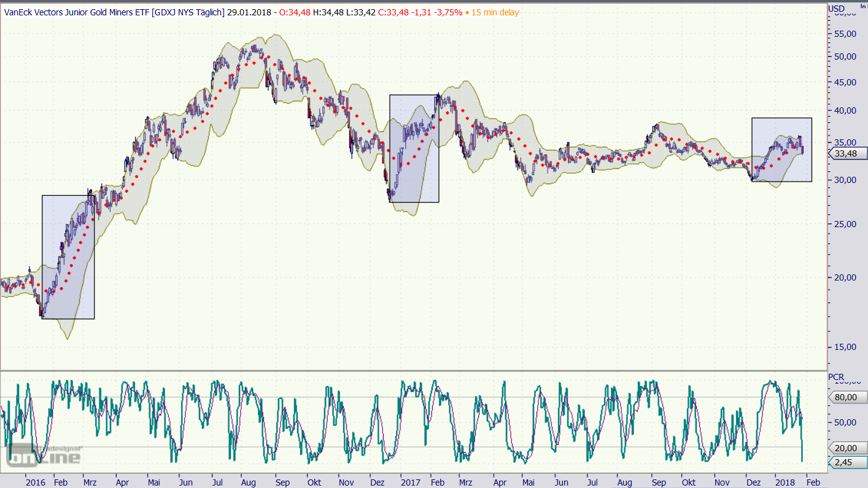Select the date 29.01.2018 in the header
This screenshot has width=868, height=488.
click(x=249, y=12)
